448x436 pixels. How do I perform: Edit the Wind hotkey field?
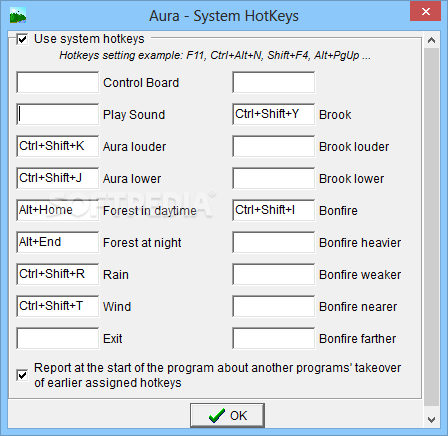(x=58, y=306)
